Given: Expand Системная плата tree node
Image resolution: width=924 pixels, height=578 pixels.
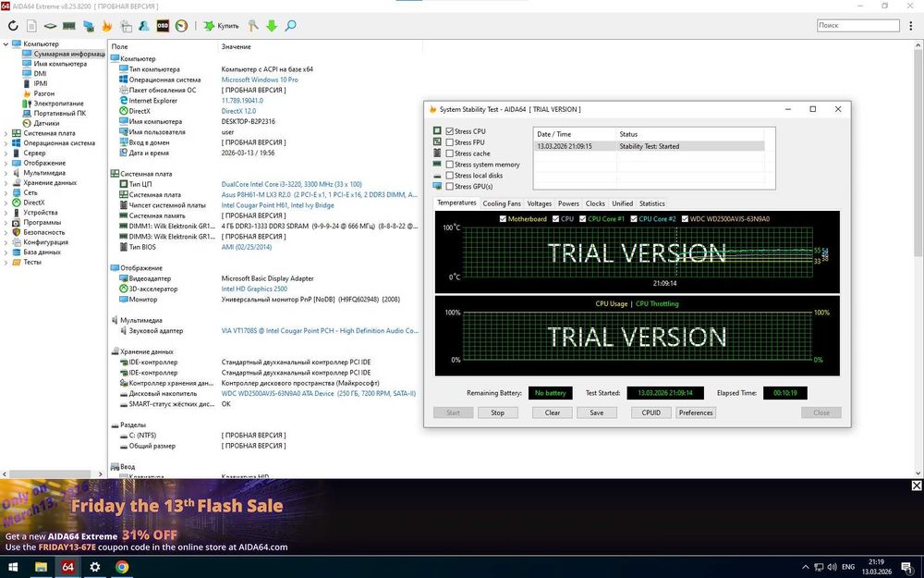Looking at the screenshot, I should (x=6, y=133).
